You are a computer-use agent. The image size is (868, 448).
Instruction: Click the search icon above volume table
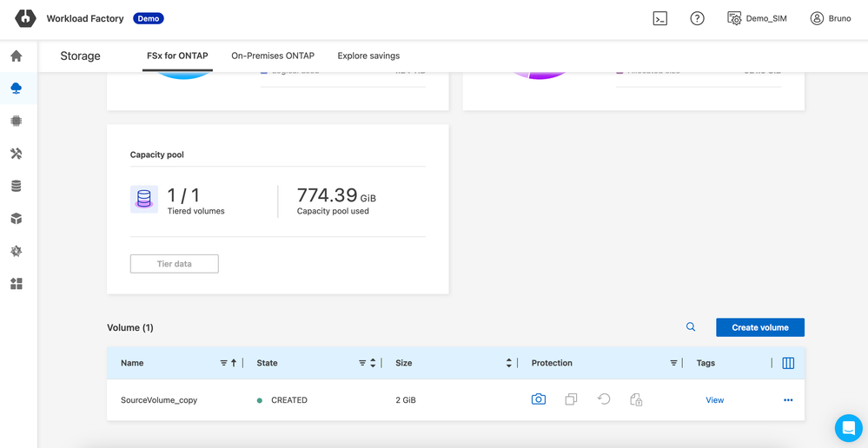691,327
